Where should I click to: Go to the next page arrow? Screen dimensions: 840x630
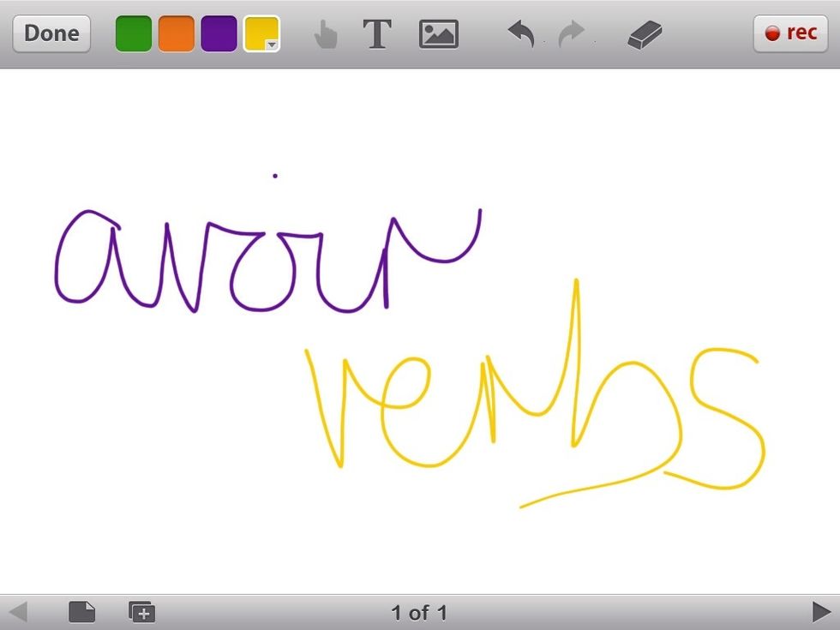pos(820,611)
